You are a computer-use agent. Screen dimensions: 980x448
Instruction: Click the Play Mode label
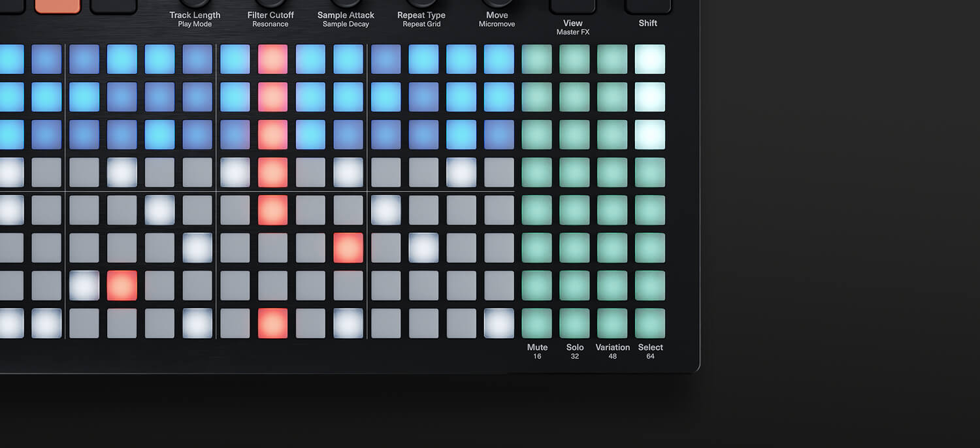195,24
